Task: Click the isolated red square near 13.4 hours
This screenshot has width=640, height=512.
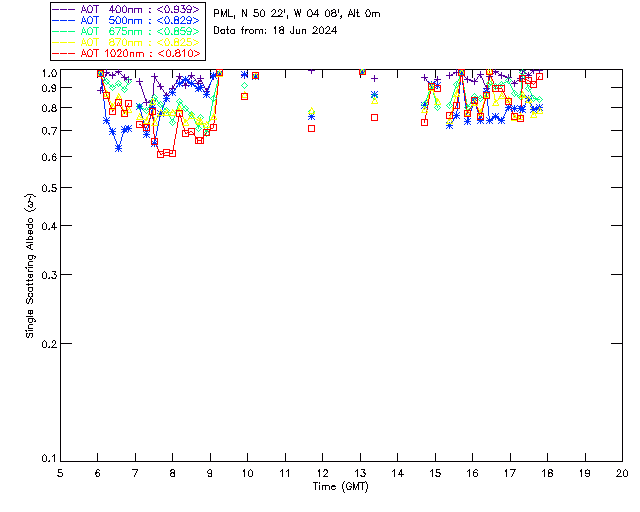Action: tap(374, 118)
